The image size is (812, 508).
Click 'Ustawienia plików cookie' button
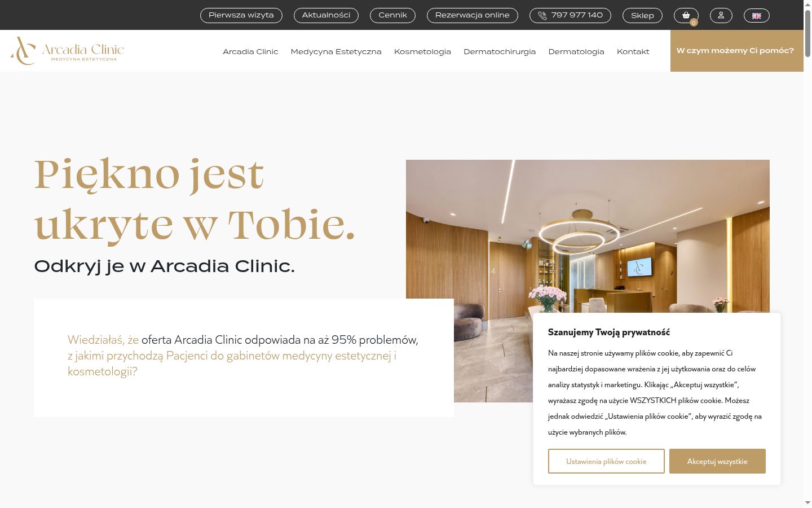[x=606, y=461]
